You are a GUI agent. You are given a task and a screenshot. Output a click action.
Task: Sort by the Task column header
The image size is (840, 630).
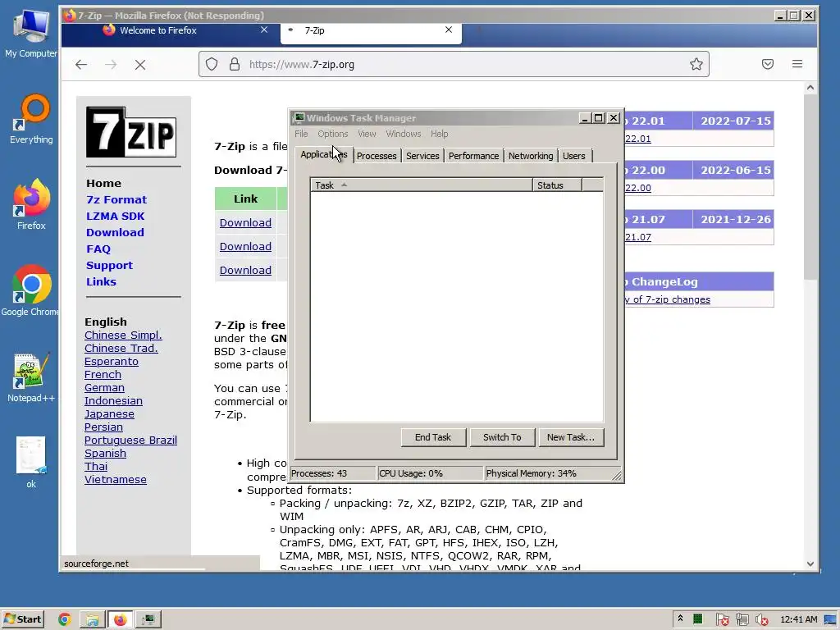(422, 185)
